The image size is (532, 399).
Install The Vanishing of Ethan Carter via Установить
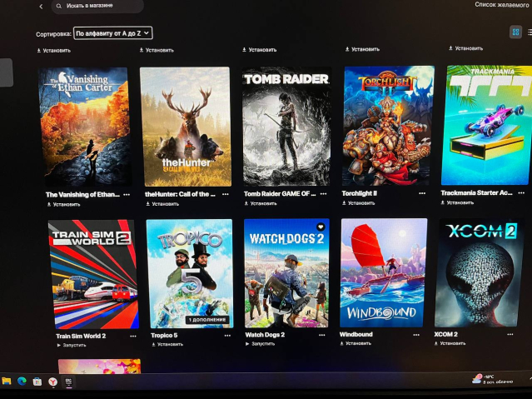(63, 204)
